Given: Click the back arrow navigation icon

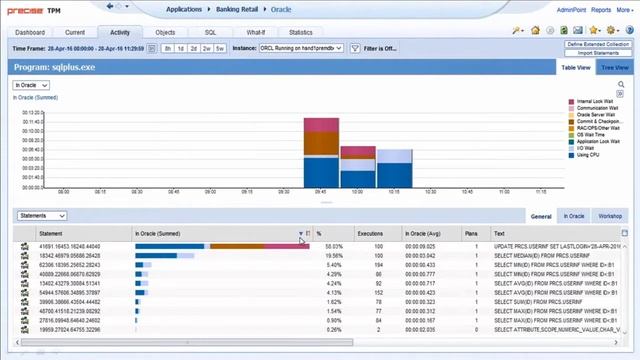Looking at the screenshot, I should click(x=110, y=6).
